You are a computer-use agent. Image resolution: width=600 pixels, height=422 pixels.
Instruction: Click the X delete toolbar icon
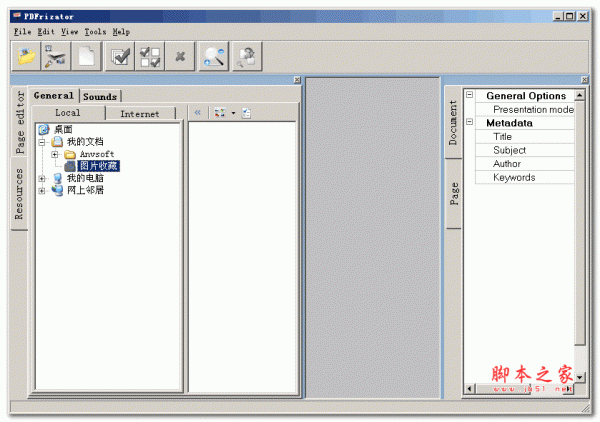click(180, 57)
